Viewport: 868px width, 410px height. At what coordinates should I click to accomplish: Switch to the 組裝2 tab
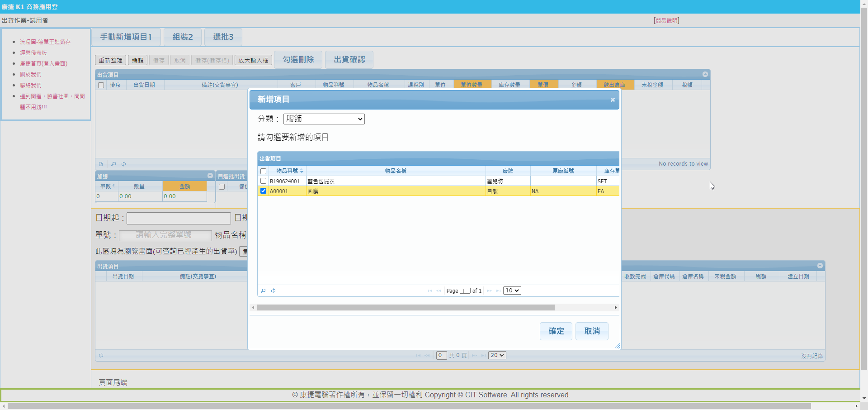click(x=183, y=37)
